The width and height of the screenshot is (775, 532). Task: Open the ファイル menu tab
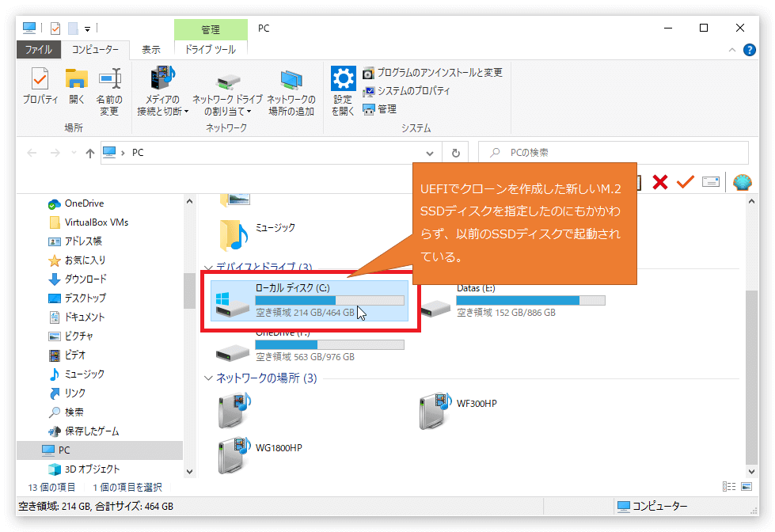tap(38, 49)
